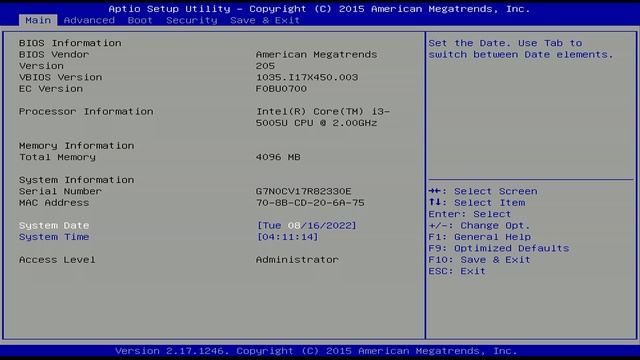
Task: Go to the Boot tab
Action: pyautogui.click(x=140, y=20)
